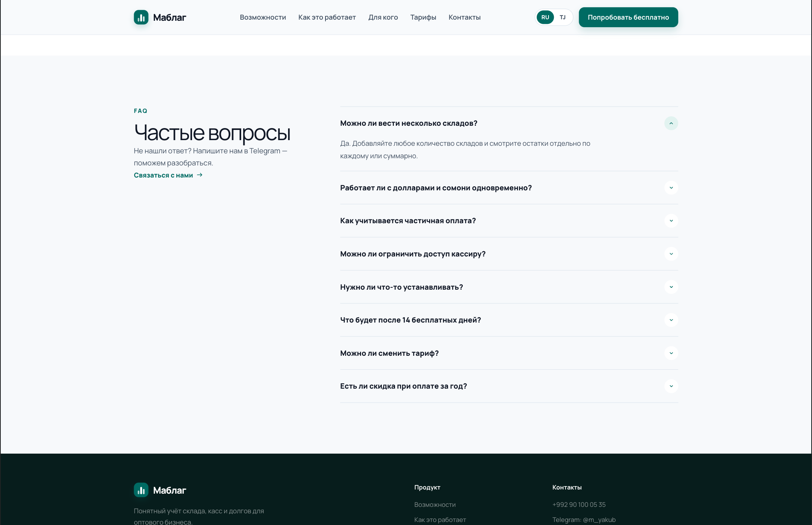Open Telegram: @m_yakub contact link

tap(584, 520)
